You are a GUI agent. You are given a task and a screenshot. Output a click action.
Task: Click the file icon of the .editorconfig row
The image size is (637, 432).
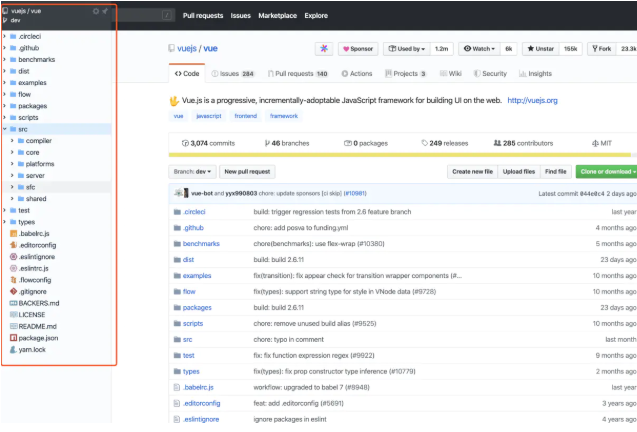pos(177,403)
